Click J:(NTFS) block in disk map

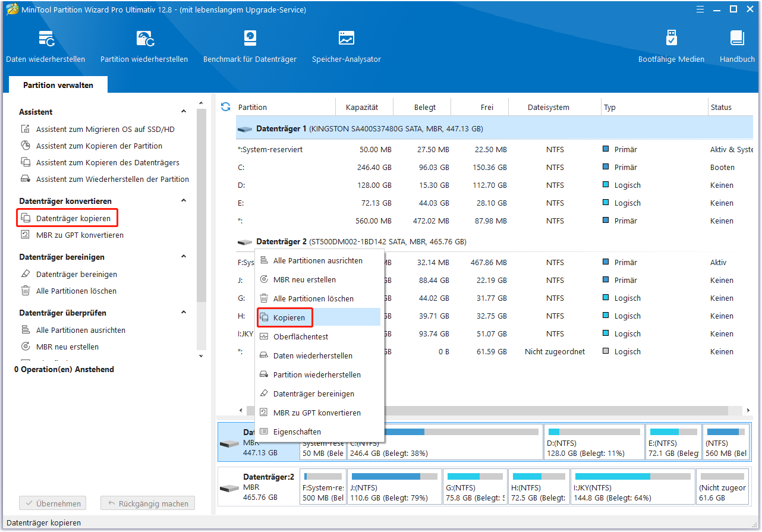click(395, 487)
